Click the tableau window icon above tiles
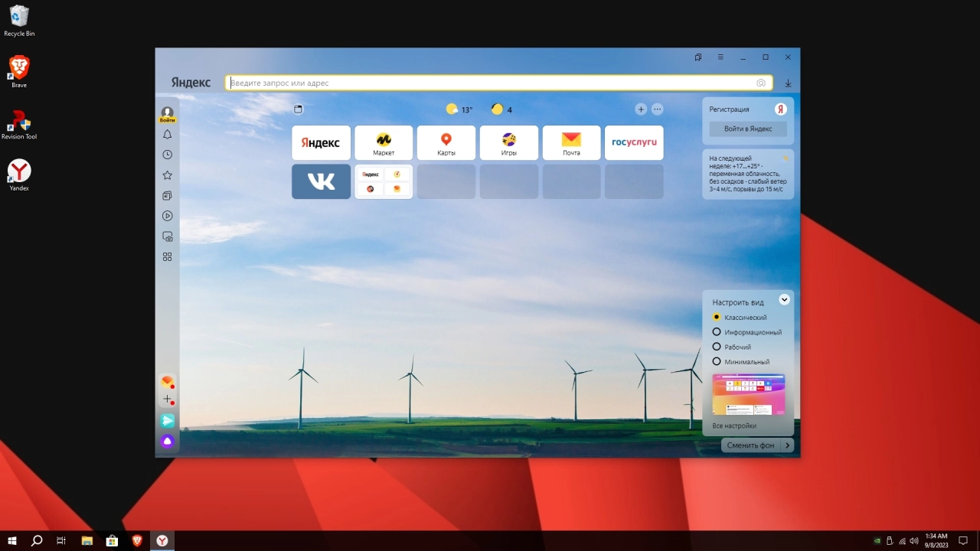The height and width of the screenshot is (551, 980). (299, 109)
